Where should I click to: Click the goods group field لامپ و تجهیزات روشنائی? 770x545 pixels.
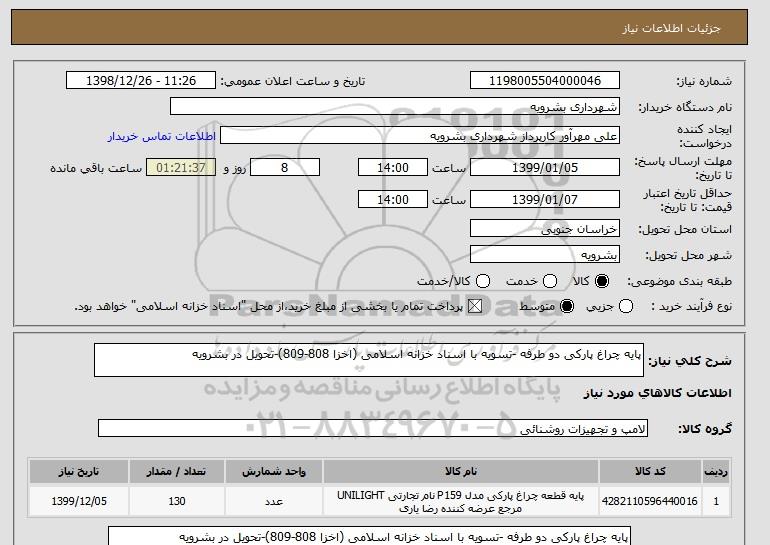coord(373,428)
